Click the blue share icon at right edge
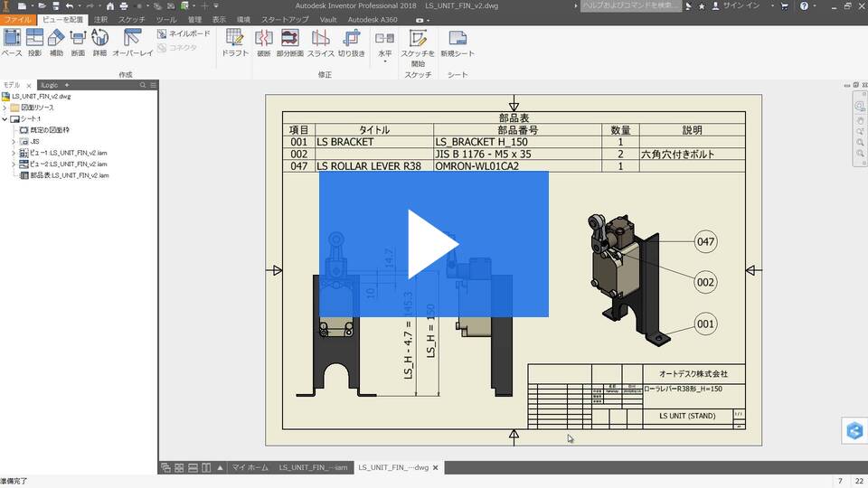This screenshot has width=868, height=488. pyautogui.click(x=854, y=430)
